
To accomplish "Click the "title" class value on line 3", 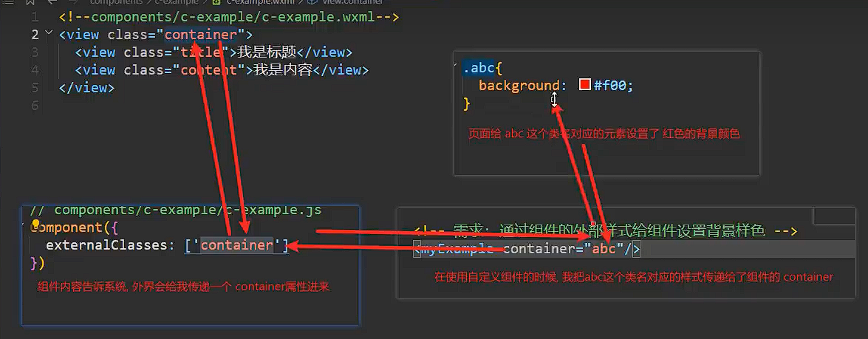I will click(201, 52).
